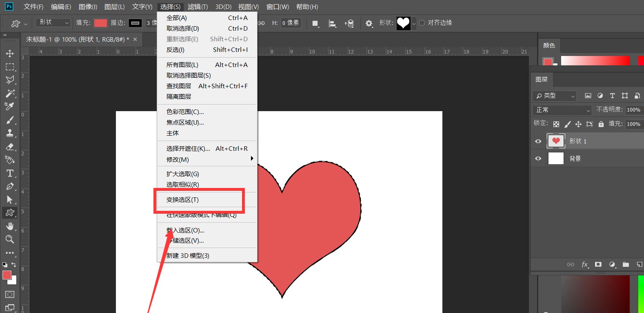Open the 正常 blend mode dropdown
Screen dimensions: 644x313
562,110
